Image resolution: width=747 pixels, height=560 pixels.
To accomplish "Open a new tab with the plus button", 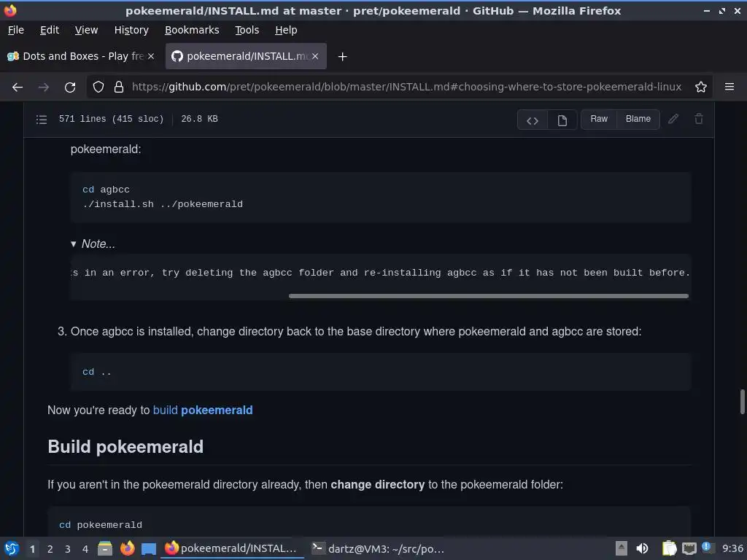I will pyautogui.click(x=342, y=57).
